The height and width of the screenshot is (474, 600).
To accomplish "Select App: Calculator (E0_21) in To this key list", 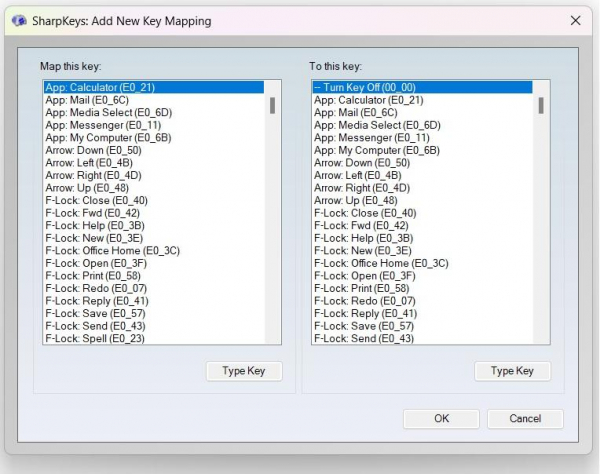I will (422, 100).
